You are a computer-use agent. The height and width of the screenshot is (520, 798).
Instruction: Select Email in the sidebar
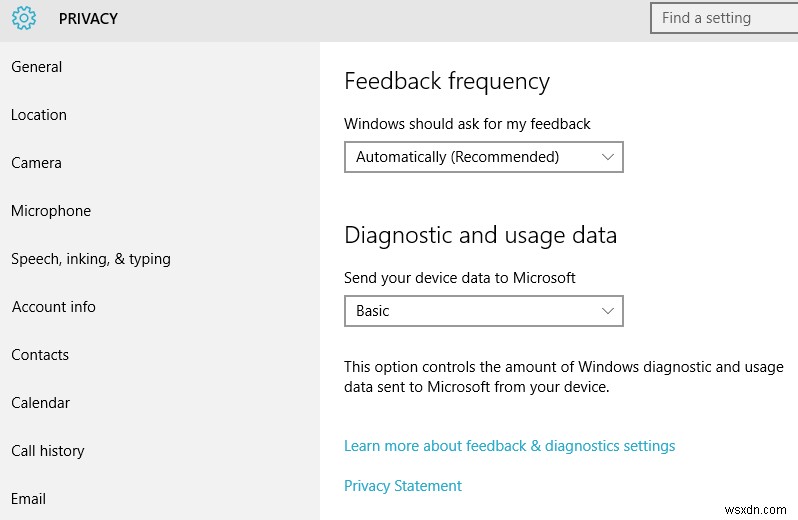(x=29, y=499)
